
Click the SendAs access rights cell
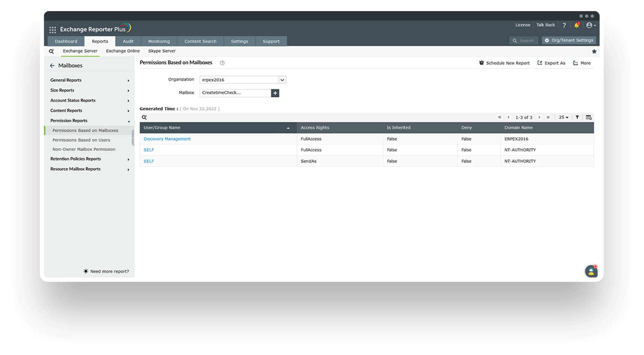pos(308,161)
